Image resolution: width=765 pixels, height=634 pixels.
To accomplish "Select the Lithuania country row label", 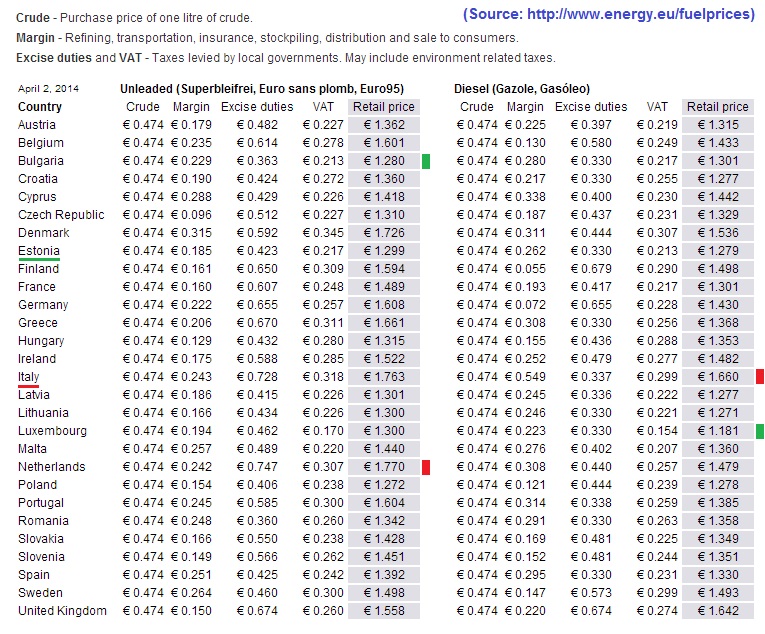I will click(x=43, y=413).
